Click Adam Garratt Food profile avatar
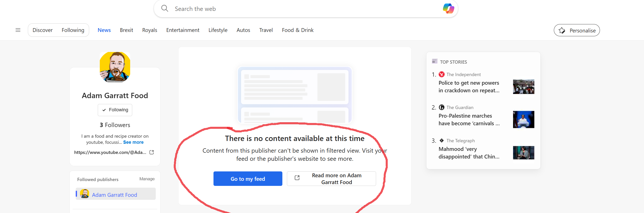The image size is (644, 213). pos(115,67)
